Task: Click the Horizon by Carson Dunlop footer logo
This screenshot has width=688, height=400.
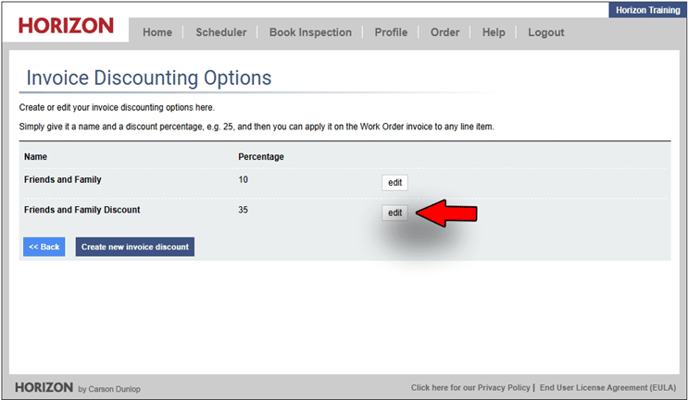Action: pyautogui.click(x=74, y=386)
